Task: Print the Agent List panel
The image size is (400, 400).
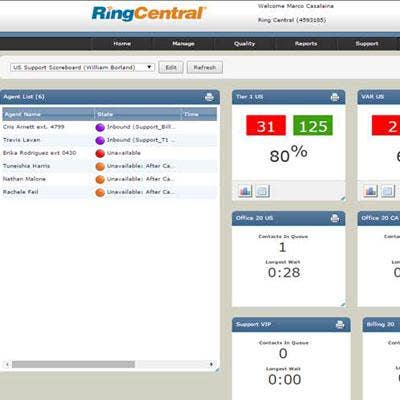Action: coord(209,97)
